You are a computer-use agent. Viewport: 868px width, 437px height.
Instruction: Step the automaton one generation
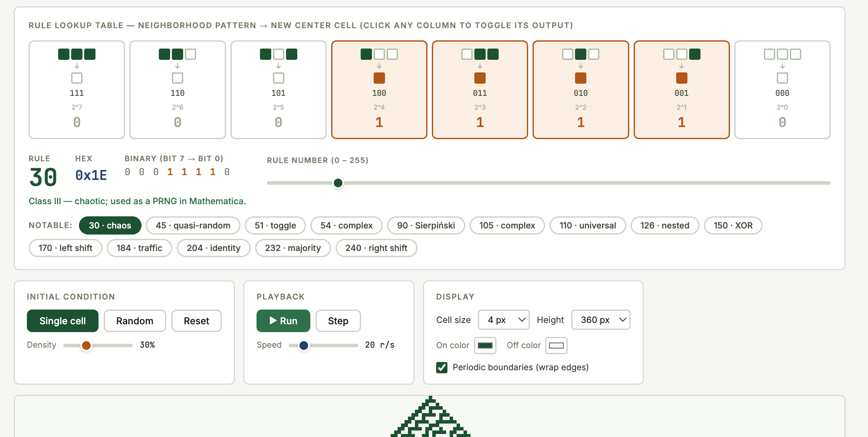click(338, 321)
